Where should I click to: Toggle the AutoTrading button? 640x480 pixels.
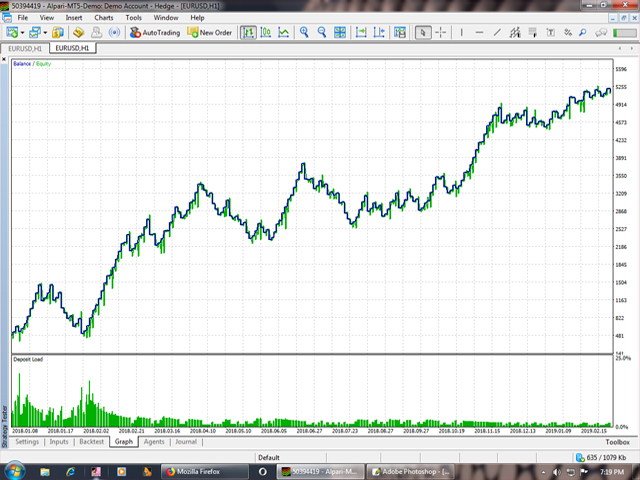(x=155, y=32)
